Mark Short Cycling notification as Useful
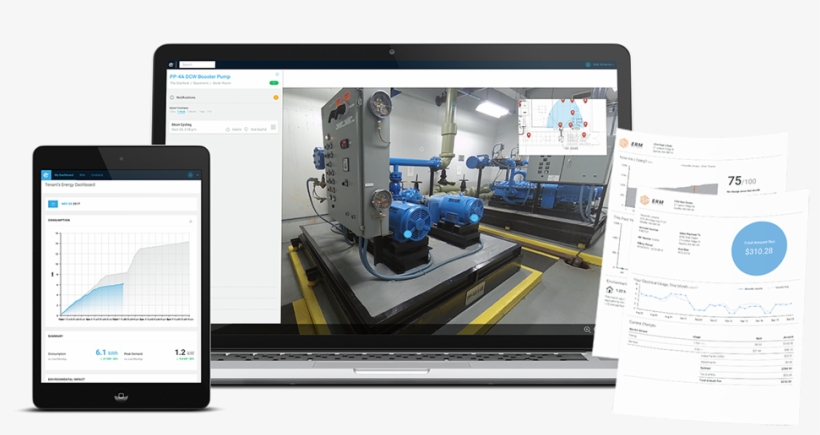This screenshot has height=435, width=820. tap(234, 129)
